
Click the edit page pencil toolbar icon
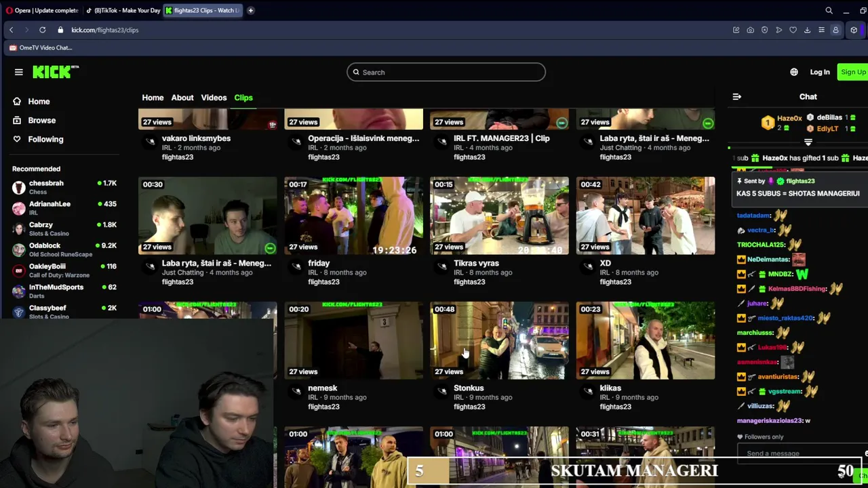coord(736,30)
